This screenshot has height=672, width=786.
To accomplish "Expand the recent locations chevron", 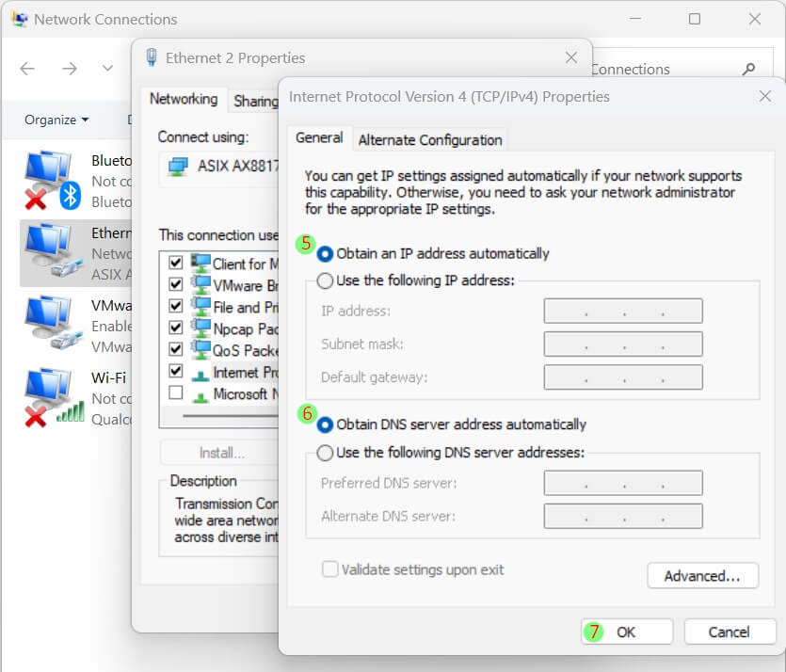I will point(107,69).
